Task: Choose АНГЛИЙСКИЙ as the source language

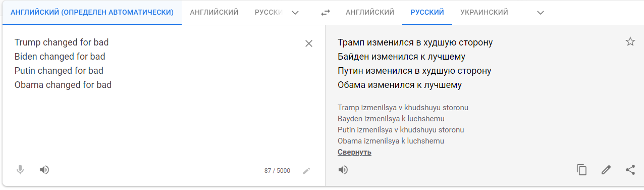Action: pyautogui.click(x=214, y=12)
